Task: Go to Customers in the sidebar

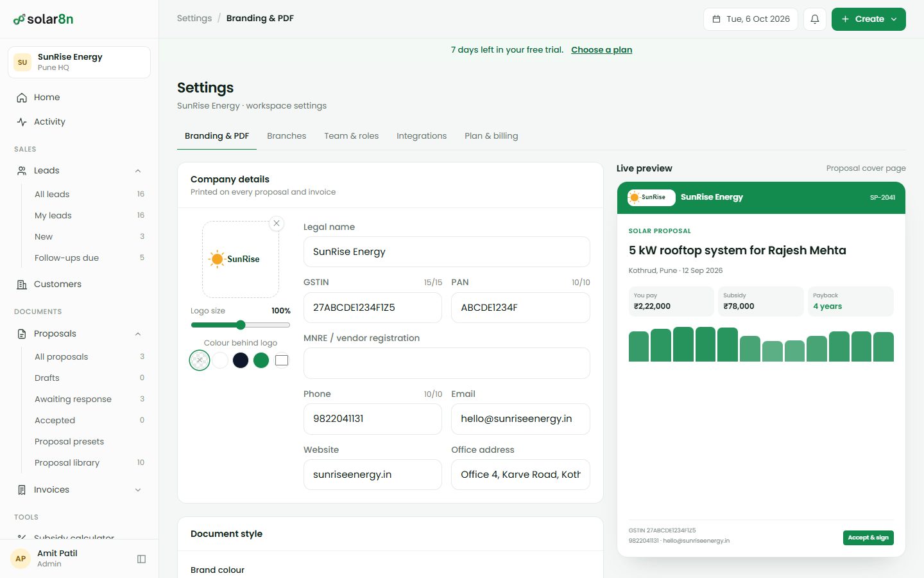Action: (x=79, y=285)
